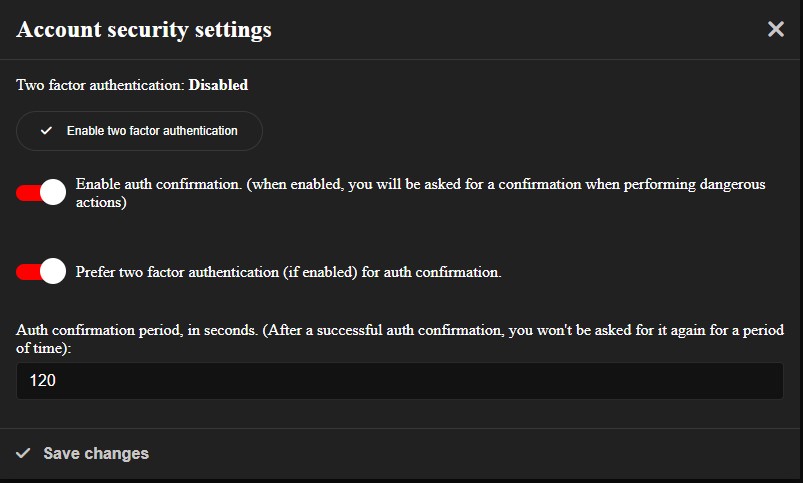Viewport: 803px width, 483px height.
Task: Toggle Prefer two factor authentication switch
Action: pos(41,271)
